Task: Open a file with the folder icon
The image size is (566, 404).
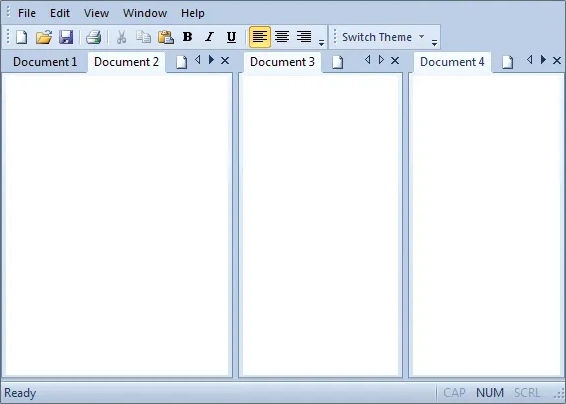Action: click(44, 37)
